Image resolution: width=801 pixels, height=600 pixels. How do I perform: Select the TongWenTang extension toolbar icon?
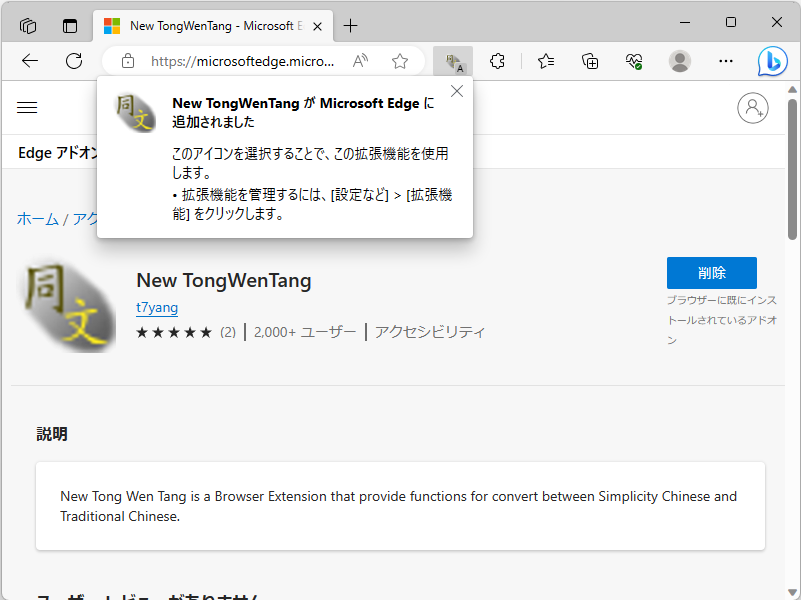tap(452, 61)
